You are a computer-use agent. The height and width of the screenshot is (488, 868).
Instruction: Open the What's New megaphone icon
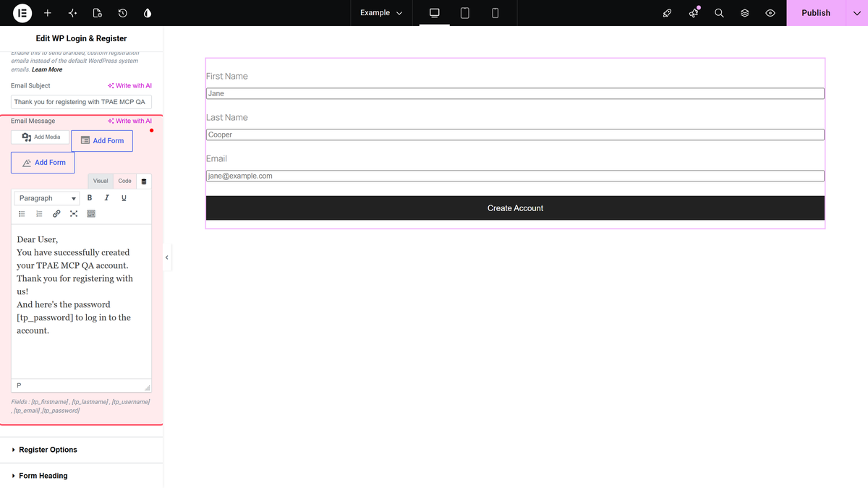pos(694,13)
